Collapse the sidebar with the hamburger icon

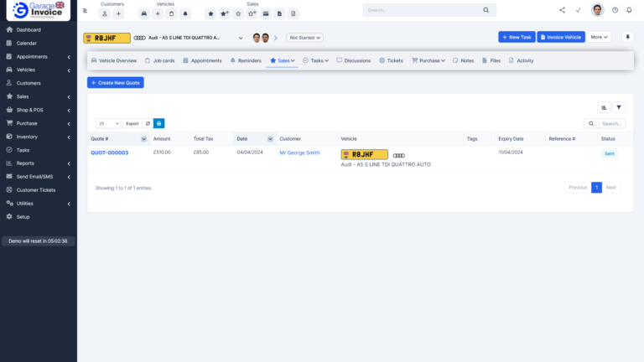click(86, 10)
